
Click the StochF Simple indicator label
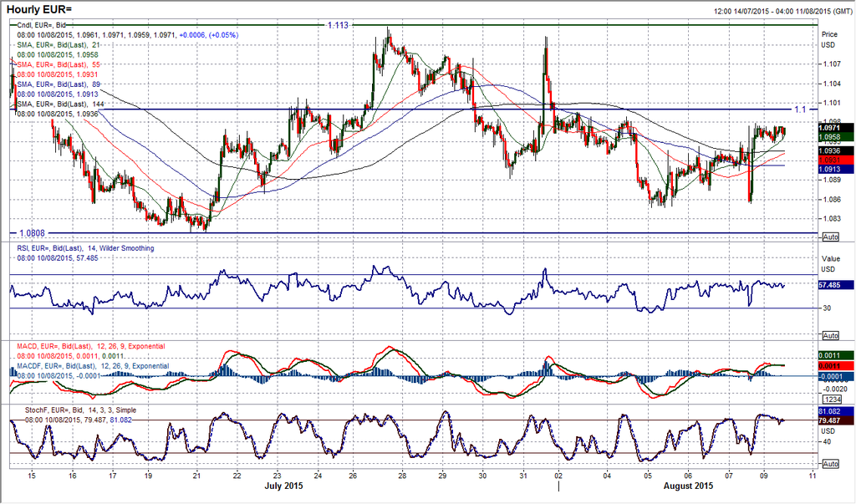click(x=81, y=410)
